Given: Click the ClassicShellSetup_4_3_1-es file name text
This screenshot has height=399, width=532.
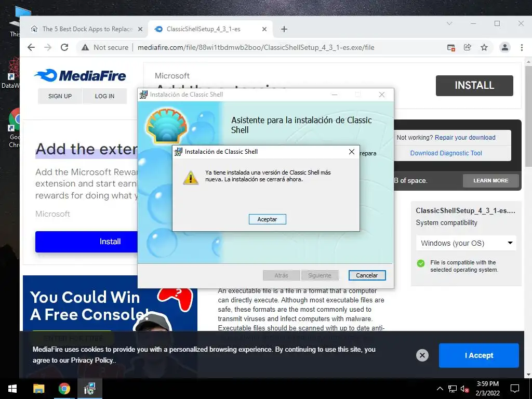Looking at the screenshot, I should coord(465,211).
